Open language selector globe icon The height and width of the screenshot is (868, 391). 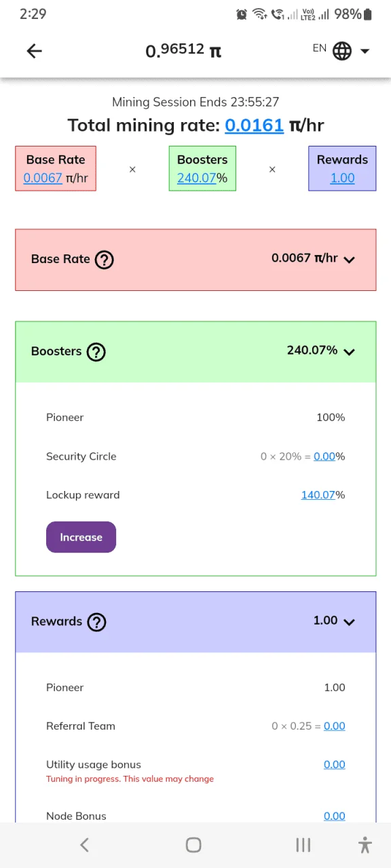pyautogui.click(x=342, y=51)
